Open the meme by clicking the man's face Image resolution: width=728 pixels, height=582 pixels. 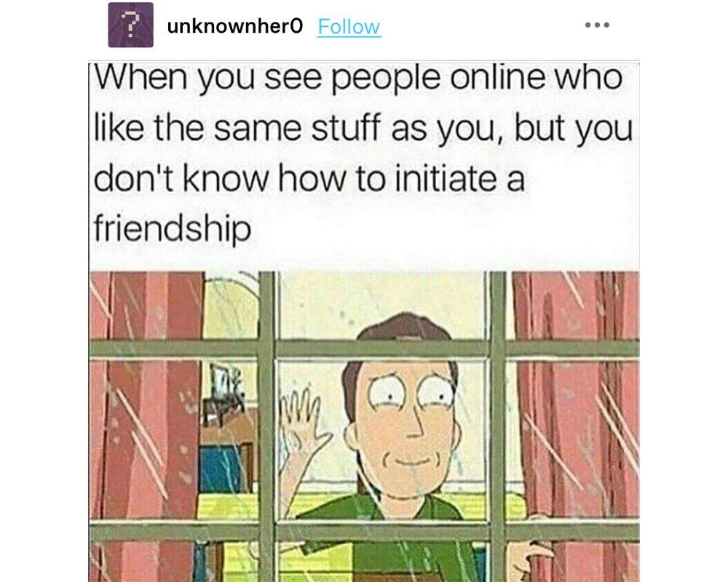coord(404,418)
